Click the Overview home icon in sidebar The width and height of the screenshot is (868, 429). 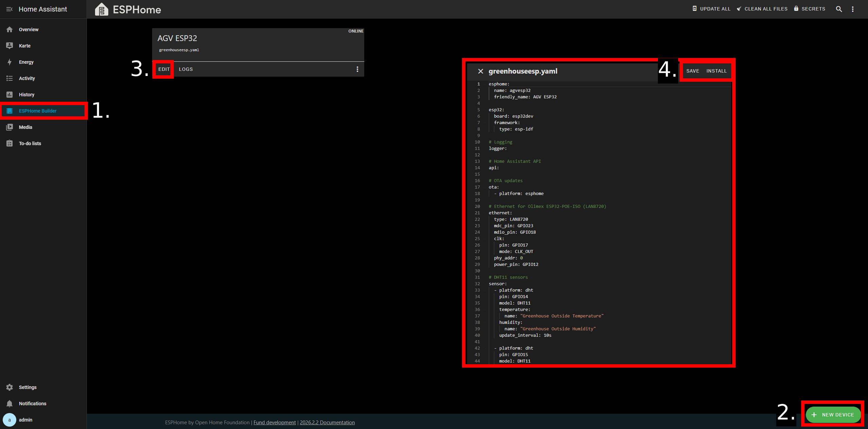[x=10, y=30]
